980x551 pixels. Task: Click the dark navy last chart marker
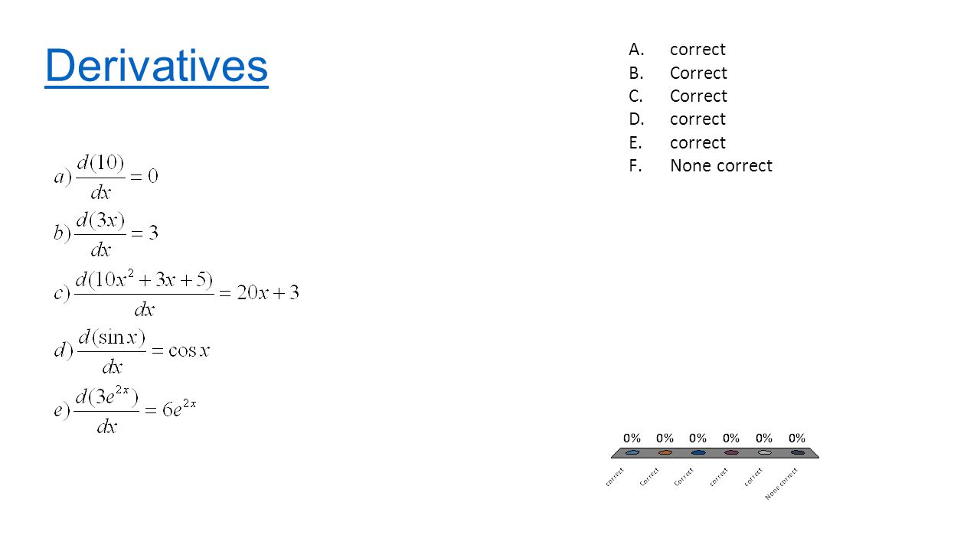coord(798,452)
